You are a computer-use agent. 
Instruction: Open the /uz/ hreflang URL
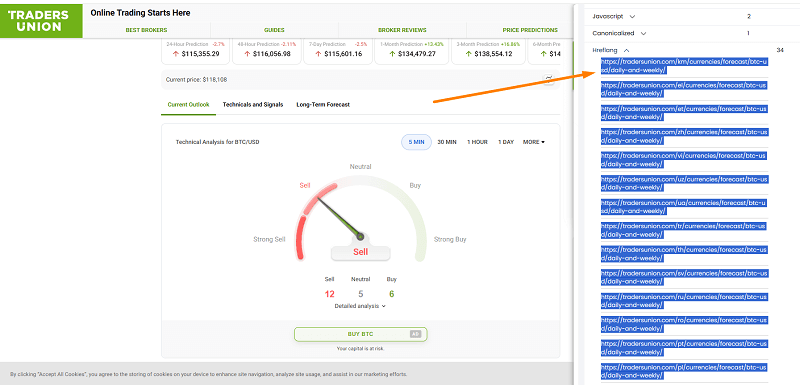[684, 183]
